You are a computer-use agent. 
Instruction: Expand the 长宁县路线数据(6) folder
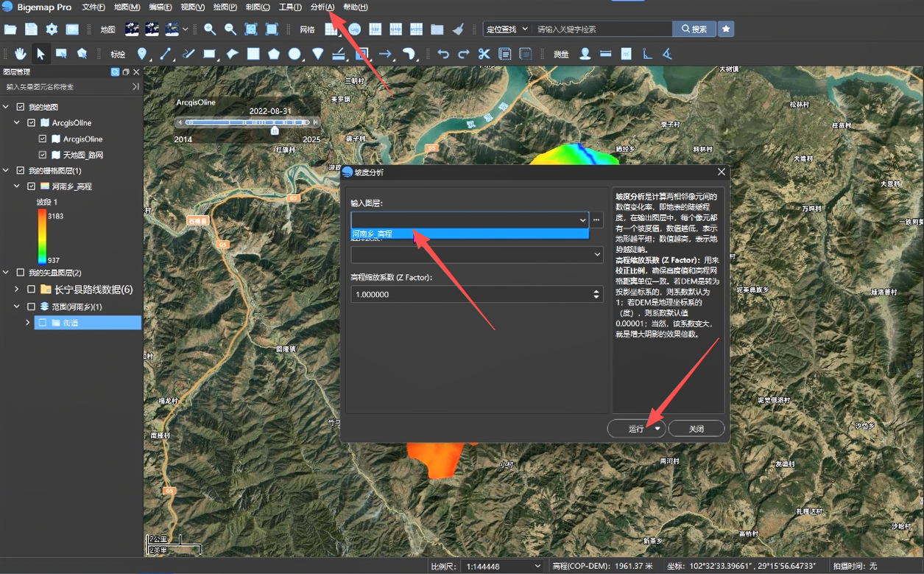tap(17, 289)
